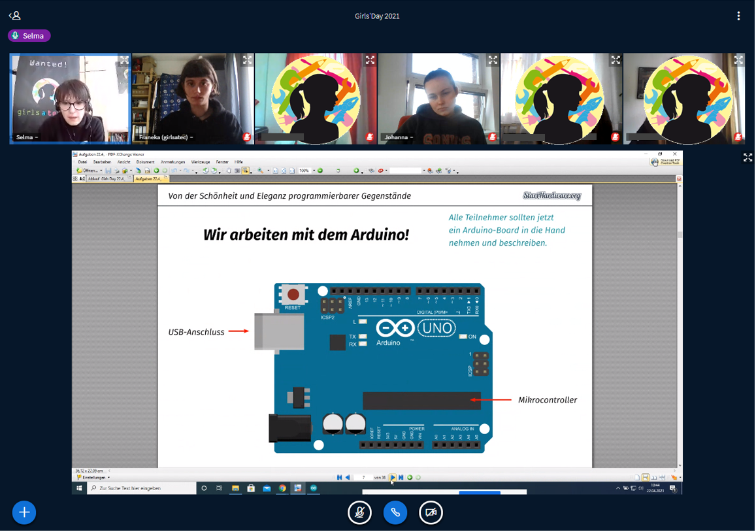Click the green back navigation arrow
The image size is (756, 532).
click(156, 171)
